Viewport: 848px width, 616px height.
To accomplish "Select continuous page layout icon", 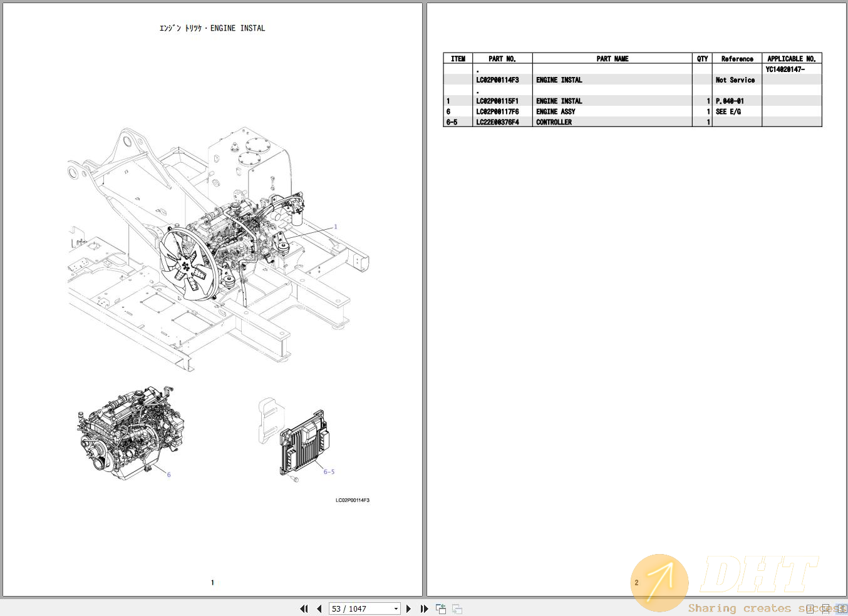I will [x=826, y=608].
